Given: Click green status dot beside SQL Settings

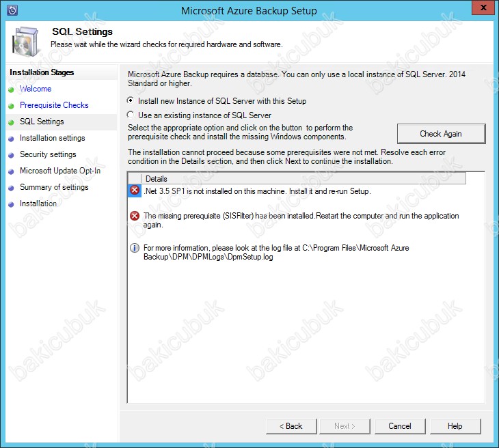Looking at the screenshot, I should point(11,122).
